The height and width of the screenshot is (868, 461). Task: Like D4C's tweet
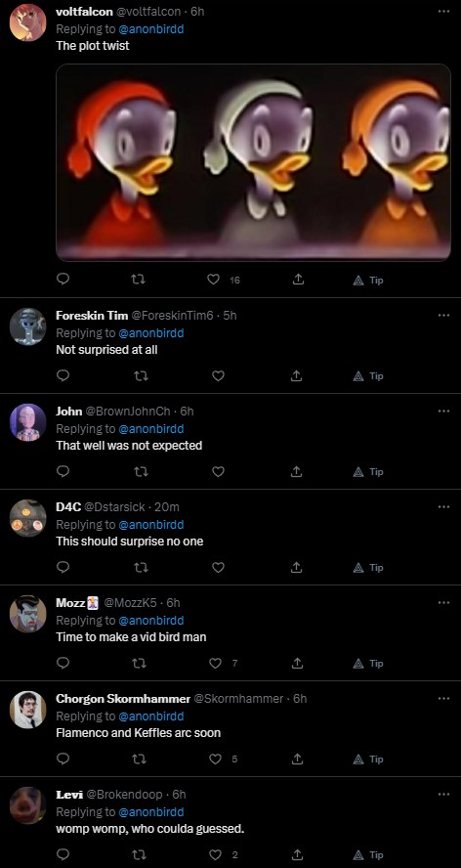pos(218,567)
